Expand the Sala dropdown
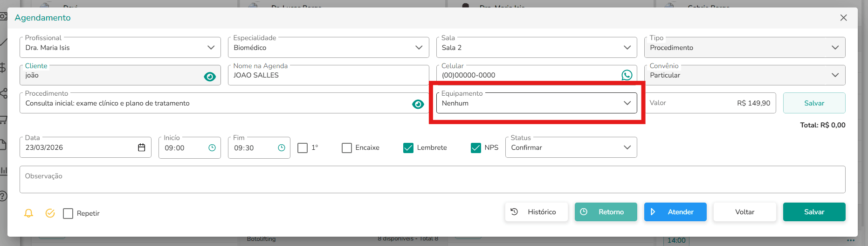 [537, 47]
